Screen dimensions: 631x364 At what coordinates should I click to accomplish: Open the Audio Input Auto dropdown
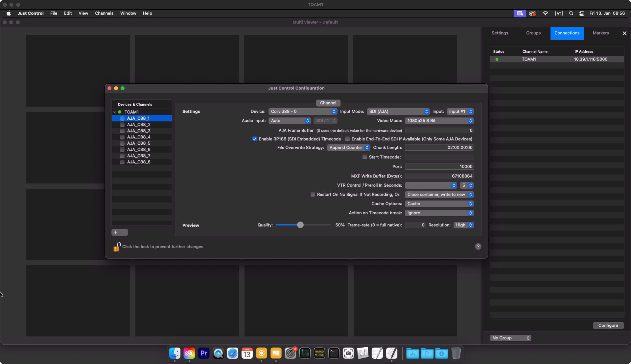(289, 121)
